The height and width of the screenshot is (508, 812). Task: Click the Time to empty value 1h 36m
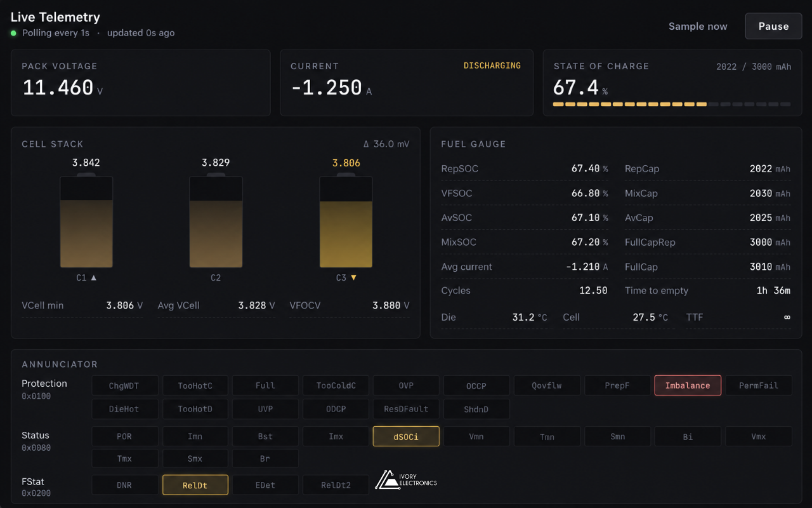click(x=774, y=290)
